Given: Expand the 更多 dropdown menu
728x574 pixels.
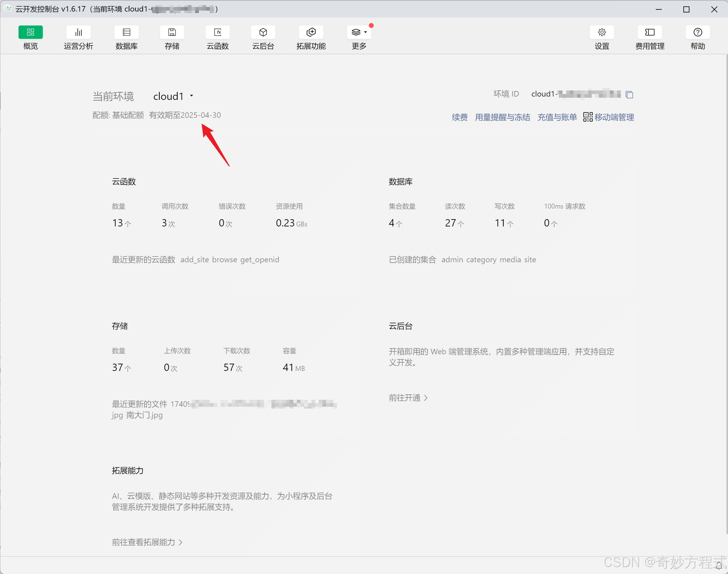Looking at the screenshot, I should [x=359, y=32].
